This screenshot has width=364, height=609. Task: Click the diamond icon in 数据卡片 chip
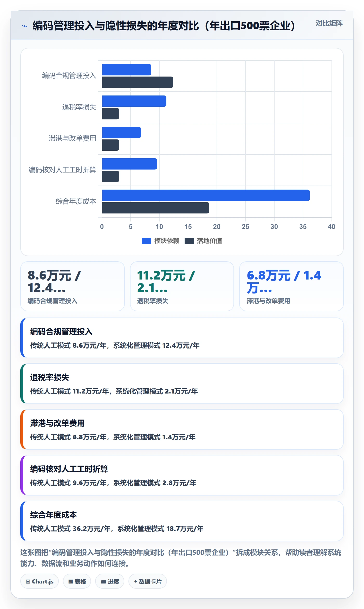tap(135, 581)
